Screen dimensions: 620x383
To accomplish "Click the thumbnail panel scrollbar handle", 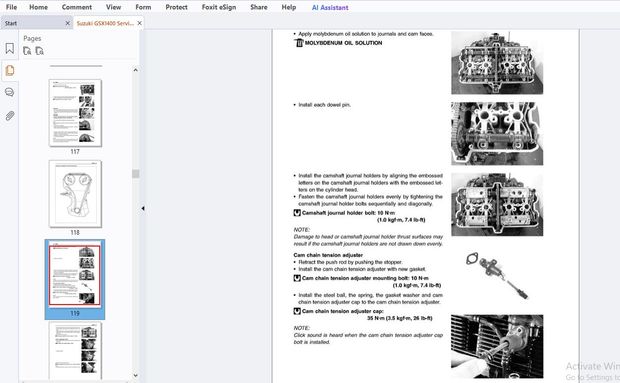I will [136, 174].
